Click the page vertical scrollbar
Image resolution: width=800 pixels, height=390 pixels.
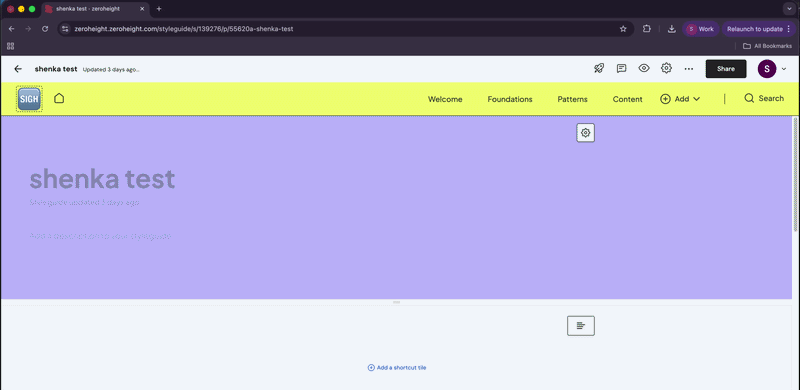pos(795,174)
